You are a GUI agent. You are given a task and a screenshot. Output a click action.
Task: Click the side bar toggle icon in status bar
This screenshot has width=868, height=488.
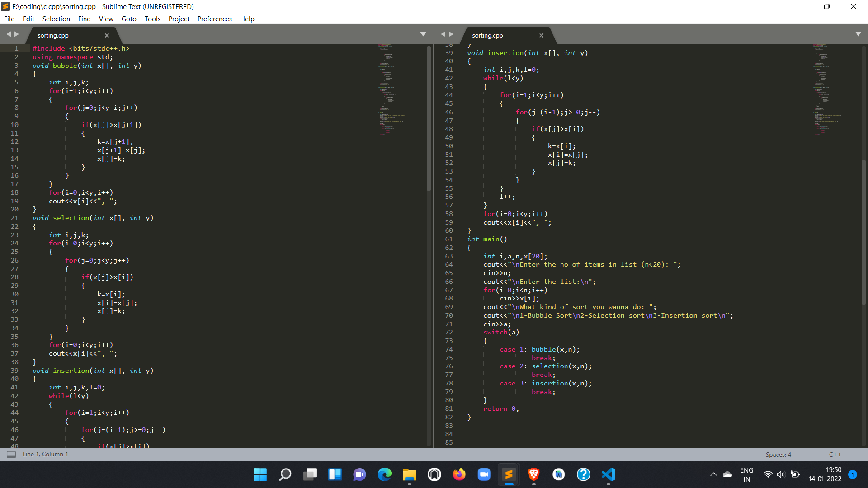point(11,454)
